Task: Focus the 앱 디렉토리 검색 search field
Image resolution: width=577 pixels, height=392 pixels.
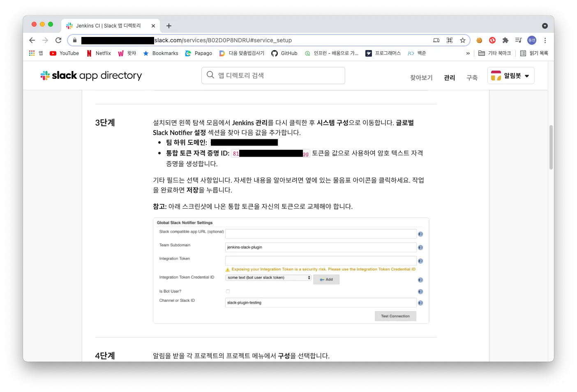Action: click(x=273, y=76)
